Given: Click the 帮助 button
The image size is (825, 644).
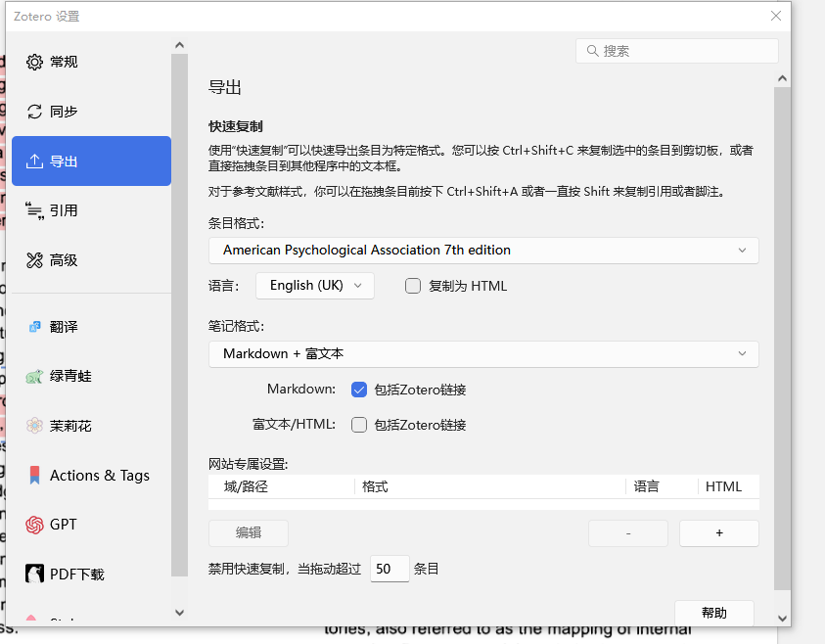Looking at the screenshot, I should pyautogui.click(x=714, y=613).
